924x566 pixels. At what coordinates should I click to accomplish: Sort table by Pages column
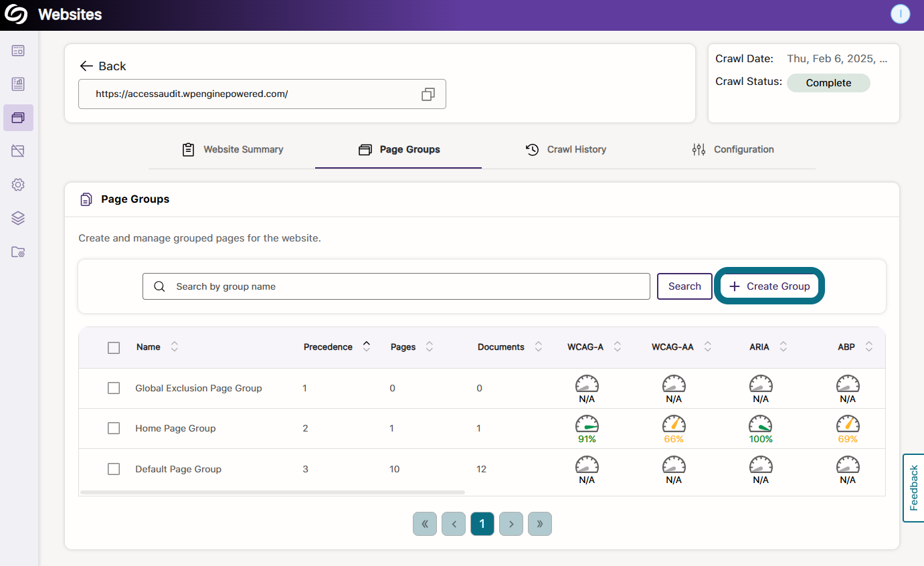(x=430, y=347)
